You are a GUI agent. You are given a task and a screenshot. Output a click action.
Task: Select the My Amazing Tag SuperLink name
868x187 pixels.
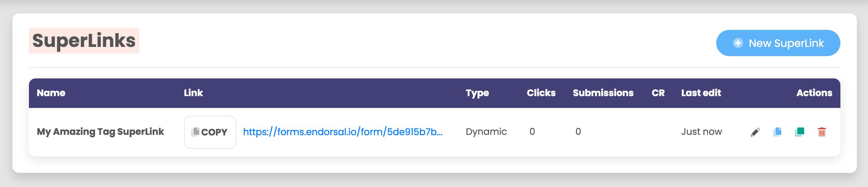(x=101, y=132)
